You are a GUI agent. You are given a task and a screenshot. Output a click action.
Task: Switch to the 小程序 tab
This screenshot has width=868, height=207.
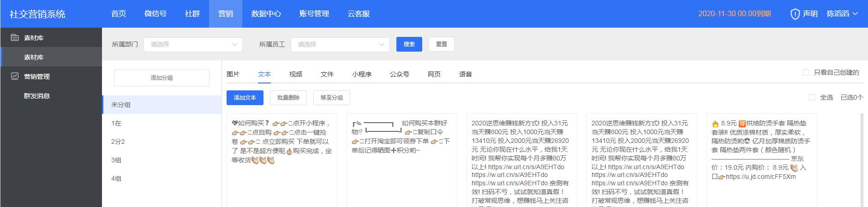(x=362, y=74)
